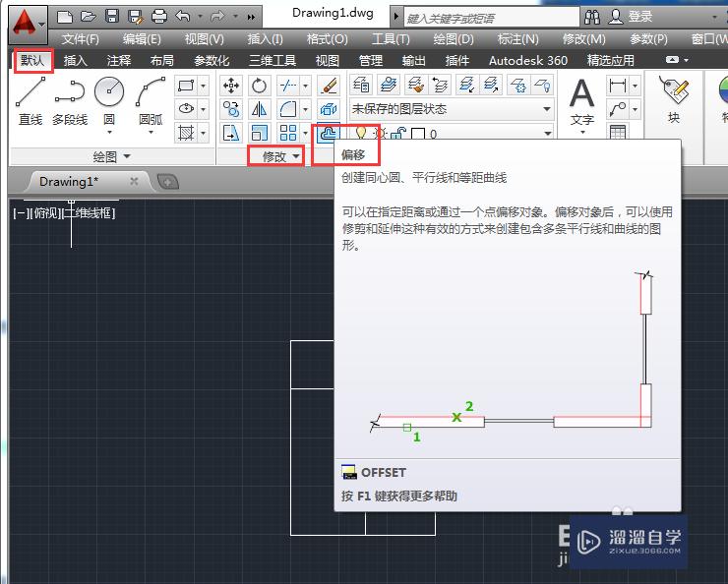
Task: Click the Undo arrow icon
Action: pos(183,17)
